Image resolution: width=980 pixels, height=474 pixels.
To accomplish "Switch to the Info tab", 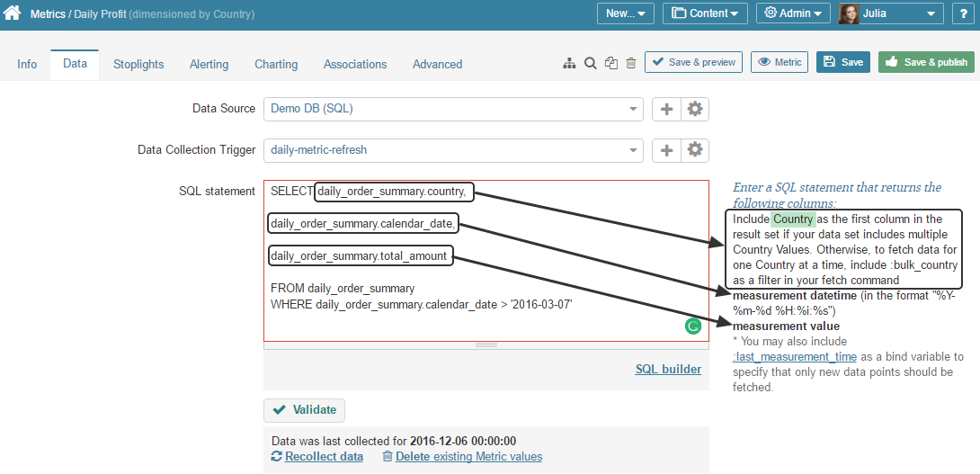I will pos(27,65).
